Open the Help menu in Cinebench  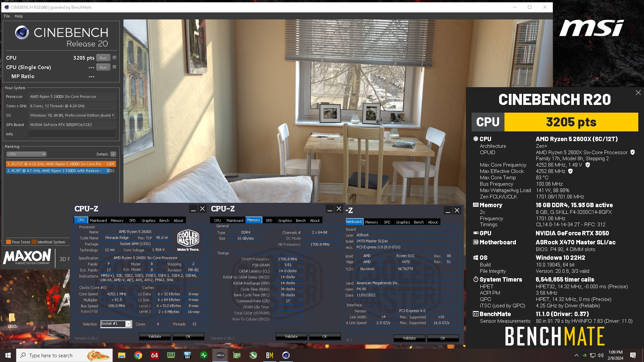coord(19,16)
